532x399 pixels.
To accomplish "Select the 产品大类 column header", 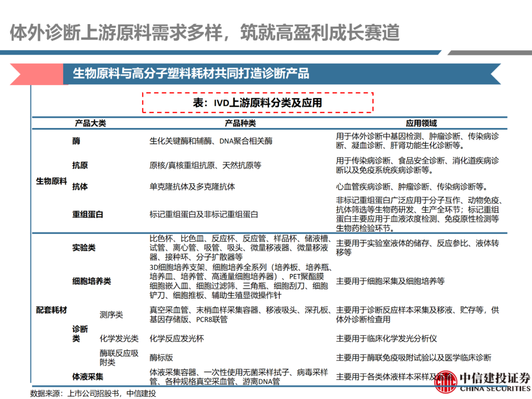I will (90, 123).
